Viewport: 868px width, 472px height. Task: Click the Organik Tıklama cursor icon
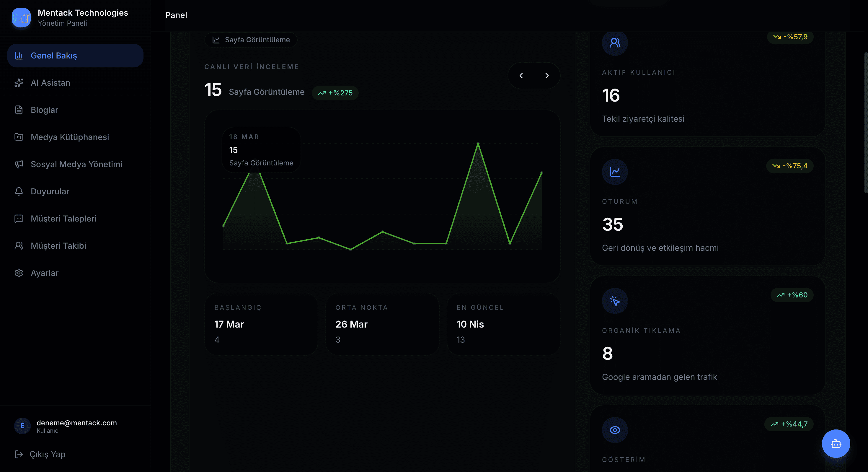point(615,301)
